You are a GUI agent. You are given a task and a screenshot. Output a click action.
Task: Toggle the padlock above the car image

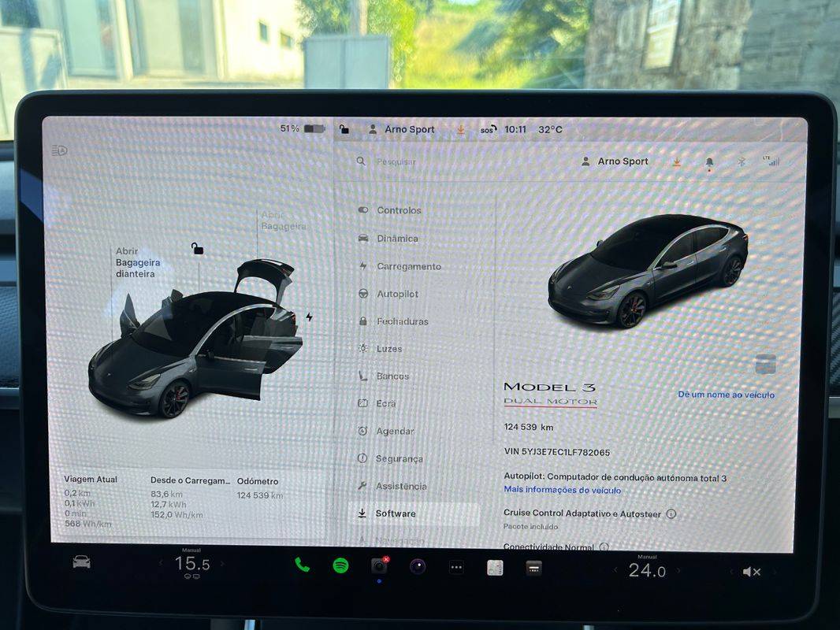click(197, 248)
